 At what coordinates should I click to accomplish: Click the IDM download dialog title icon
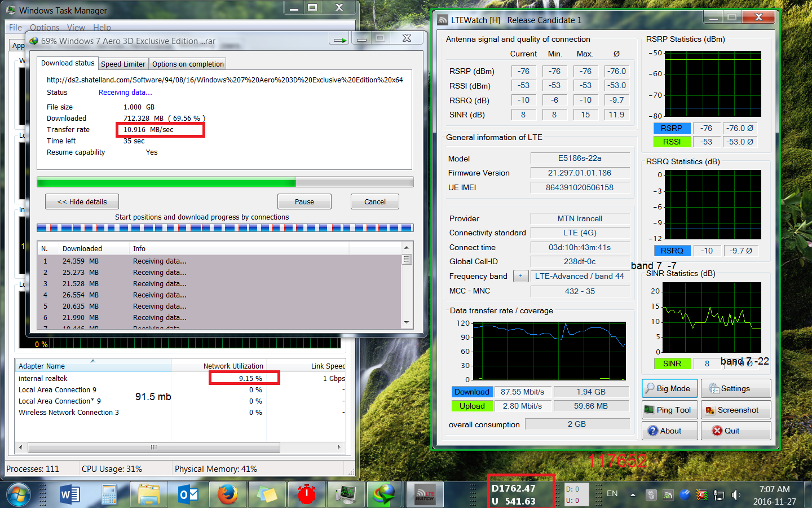(34, 41)
